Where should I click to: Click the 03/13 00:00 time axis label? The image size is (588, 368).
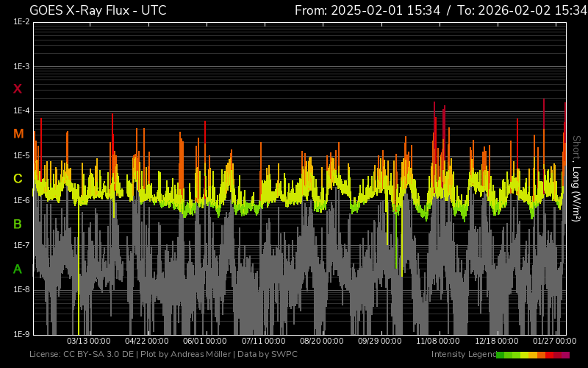pos(88,341)
